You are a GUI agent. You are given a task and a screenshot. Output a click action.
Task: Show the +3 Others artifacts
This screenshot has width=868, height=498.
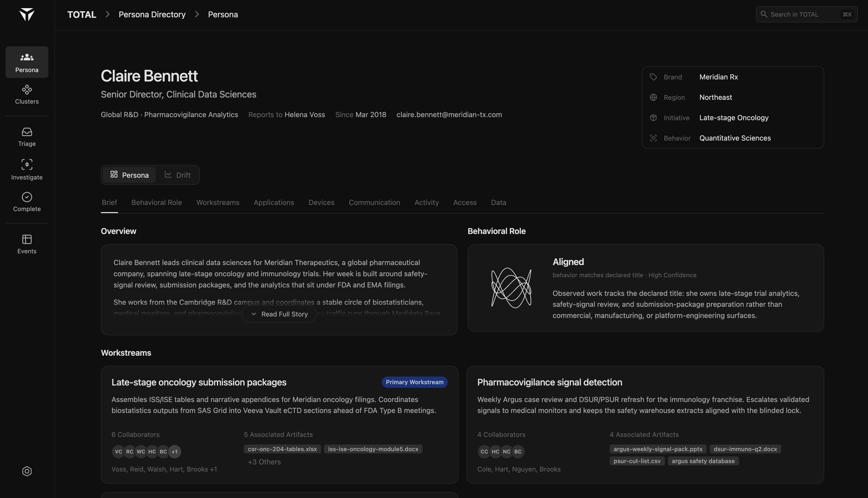click(264, 462)
